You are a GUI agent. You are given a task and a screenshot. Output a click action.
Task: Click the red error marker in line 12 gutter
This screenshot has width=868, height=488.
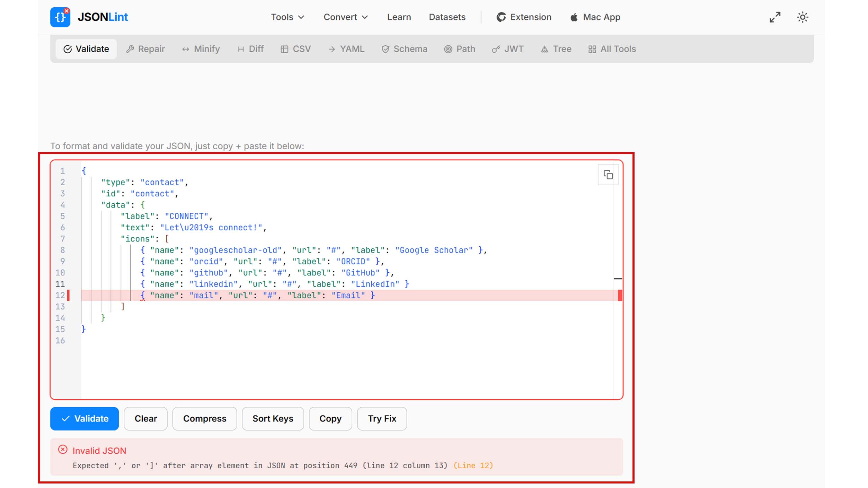click(68, 295)
